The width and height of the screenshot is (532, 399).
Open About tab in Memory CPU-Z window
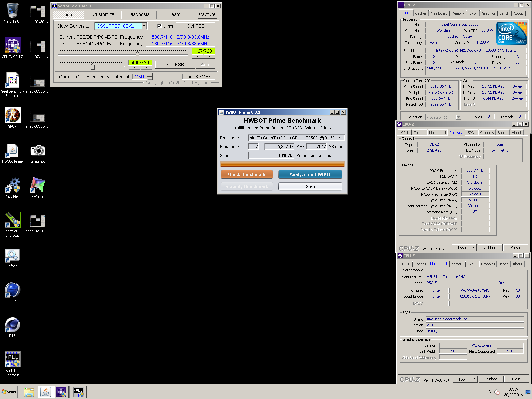click(517, 133)
